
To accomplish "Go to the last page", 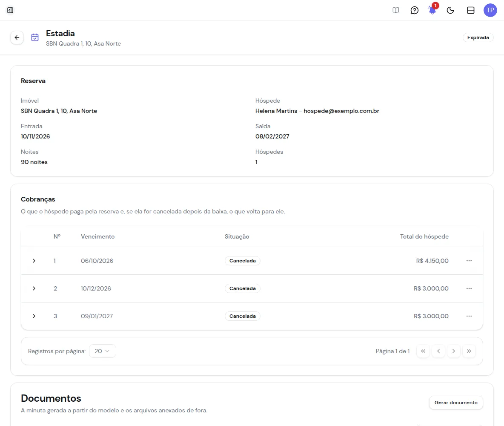I will pos(469,351).
